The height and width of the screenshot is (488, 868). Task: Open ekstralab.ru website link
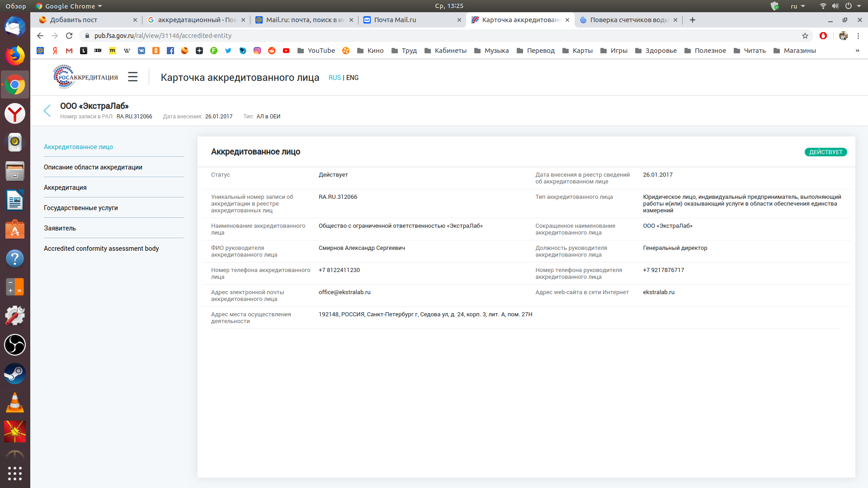658,292
